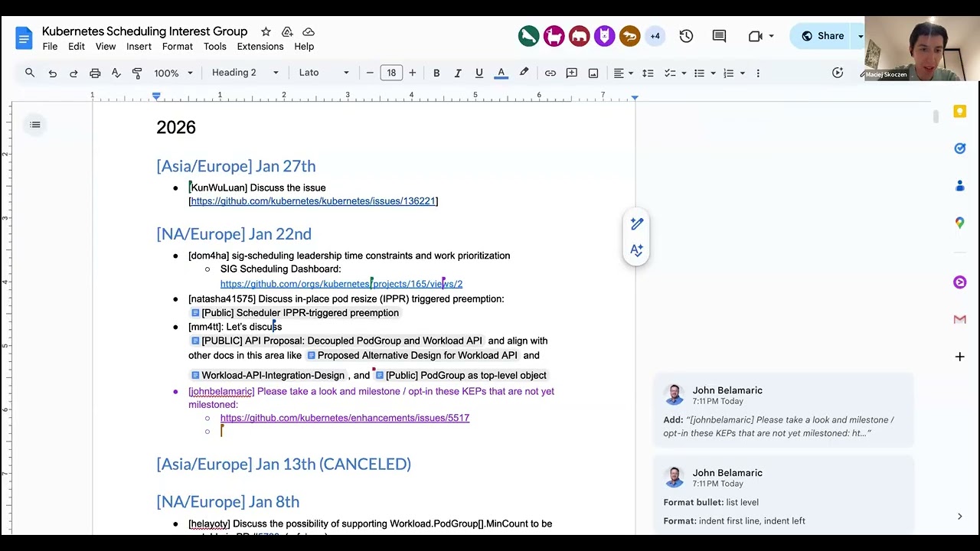This screenshot has height=551, width=980.
Task: Undo the last edit
Action: 52,73
